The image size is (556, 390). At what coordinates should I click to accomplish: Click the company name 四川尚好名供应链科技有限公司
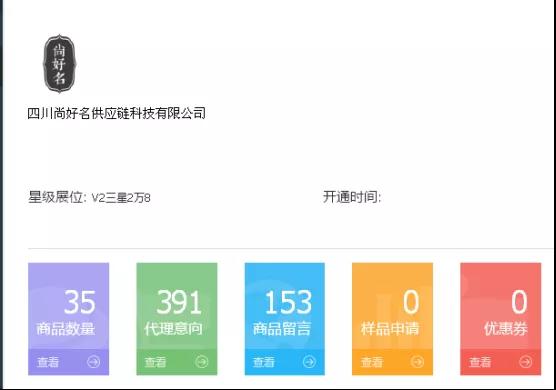pyautogui.click(x=116, y=113)
